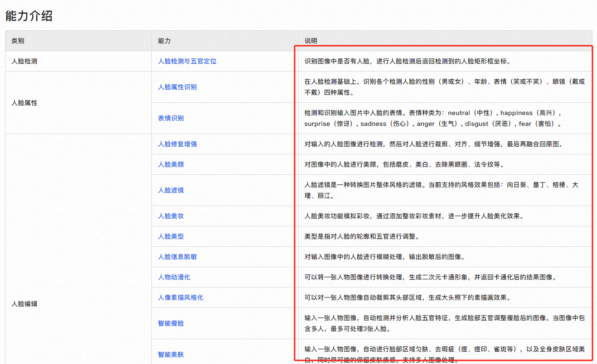The width and height of the screenshot is (597, 364).
Task: Open the 人脸检测与五官定位 link
Action: point(187,61)
